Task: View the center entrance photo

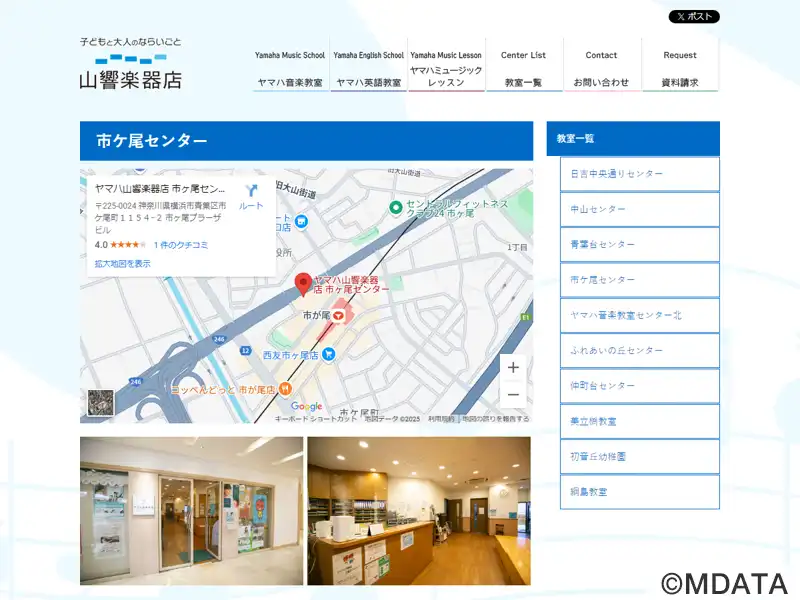Action: tap(191, 511)
